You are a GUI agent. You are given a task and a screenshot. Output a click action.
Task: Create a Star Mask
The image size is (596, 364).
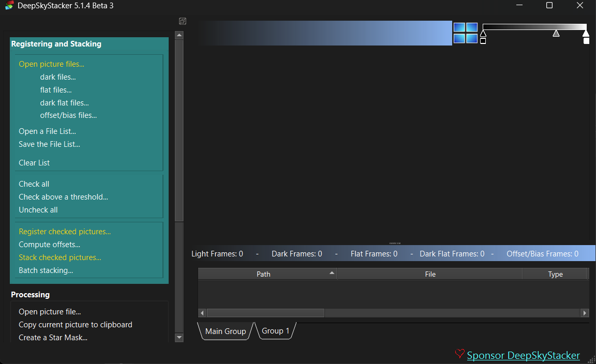click(53, 338)
